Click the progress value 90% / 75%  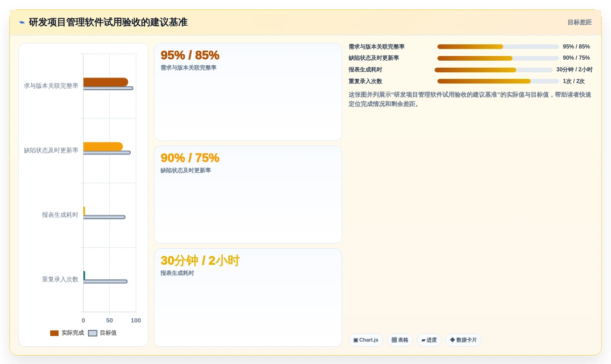[576, 58]
